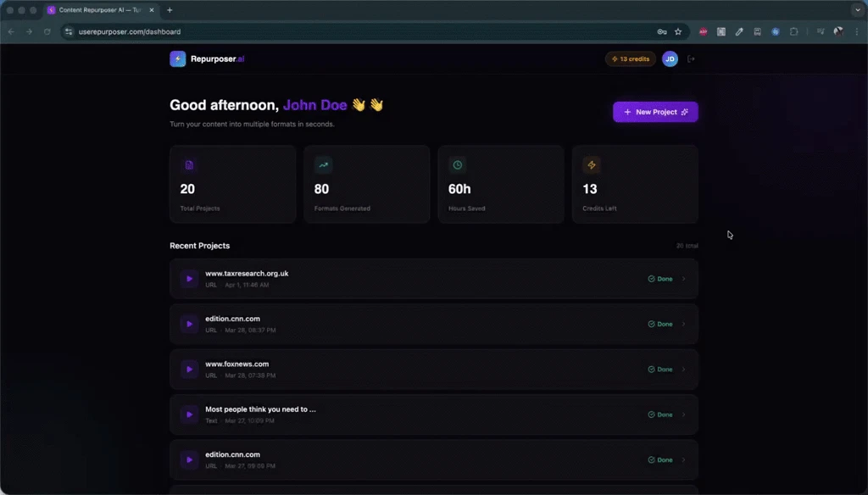868x495 pixels.
Task: Click the play icon for edition.cnn.com Mar 28
Action: 189,325
